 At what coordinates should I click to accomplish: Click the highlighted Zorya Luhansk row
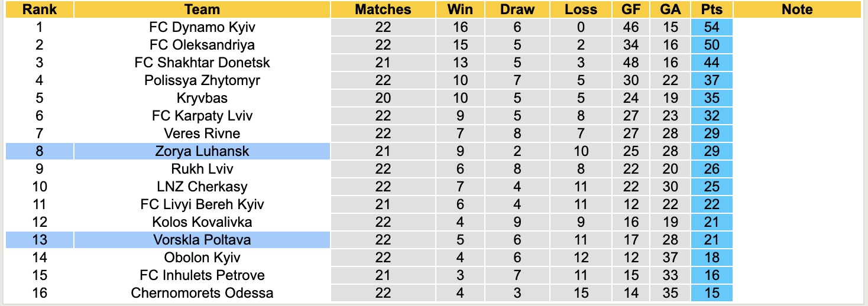click(202, 151)
